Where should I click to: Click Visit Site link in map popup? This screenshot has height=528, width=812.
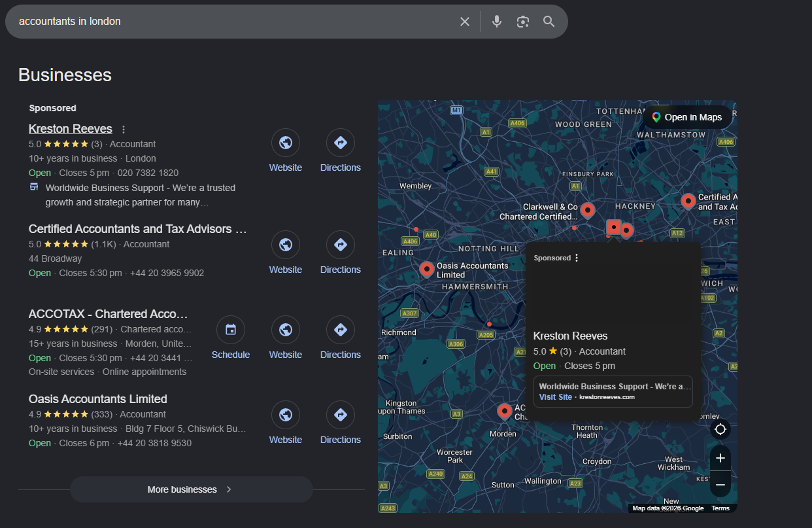556,397
